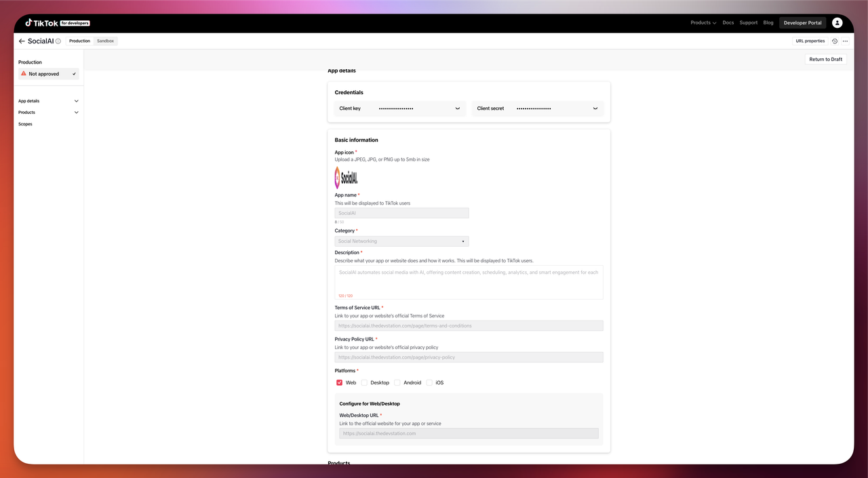Open the three-dots more options menu

[845, 41]
